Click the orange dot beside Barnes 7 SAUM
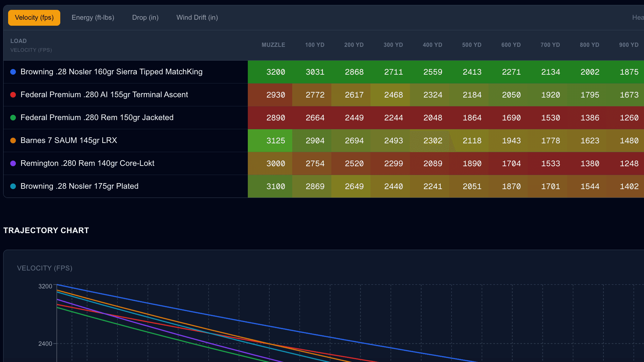Viewport: 644px width, 362px height. point(13,140)
